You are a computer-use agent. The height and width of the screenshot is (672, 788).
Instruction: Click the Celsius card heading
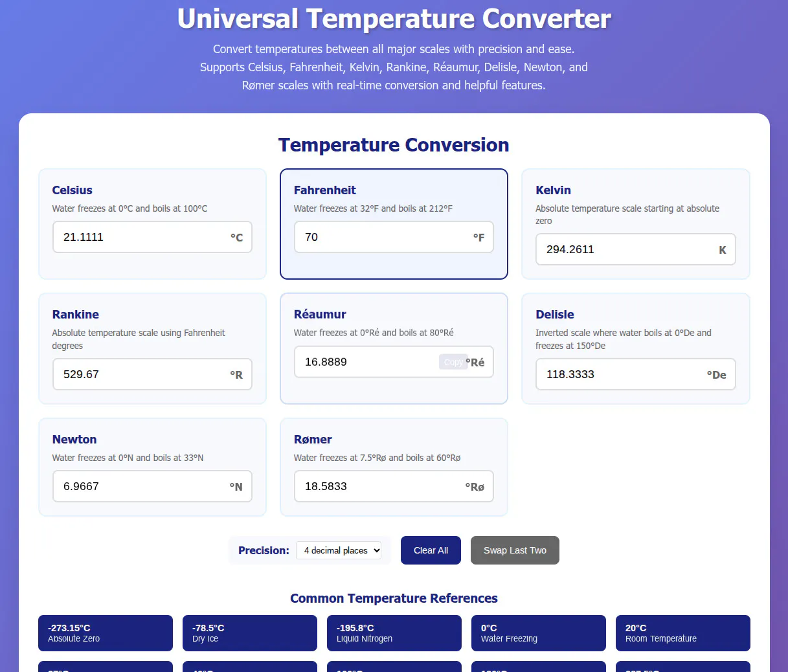72,190
